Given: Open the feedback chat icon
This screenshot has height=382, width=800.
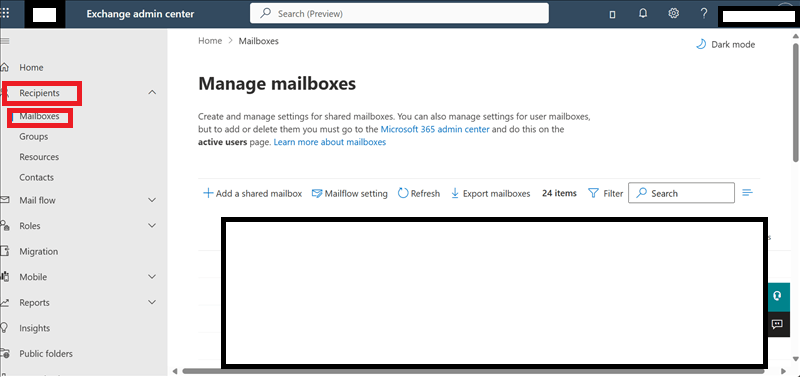Looking at the screenshot, I should click(x=777, y=323).
